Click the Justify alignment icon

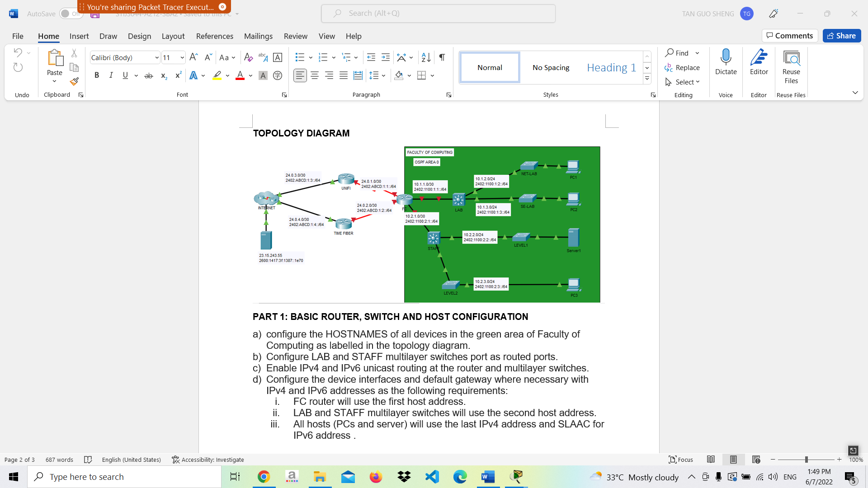pos(344,76)
